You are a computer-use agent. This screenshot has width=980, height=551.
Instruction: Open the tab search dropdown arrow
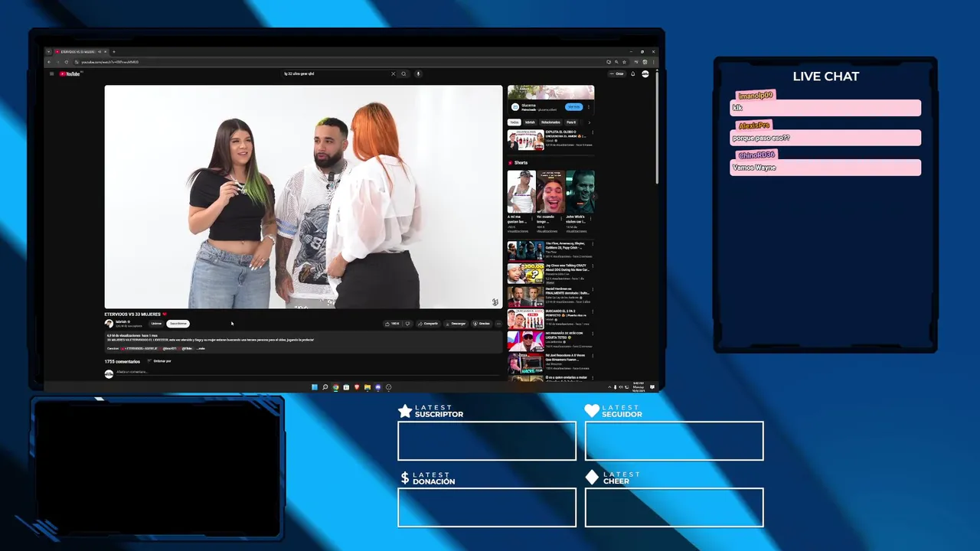click(48, 51)
